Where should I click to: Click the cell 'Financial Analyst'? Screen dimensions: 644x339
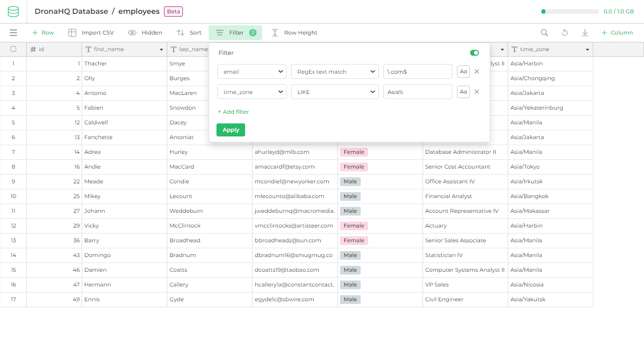coord(465,196)
